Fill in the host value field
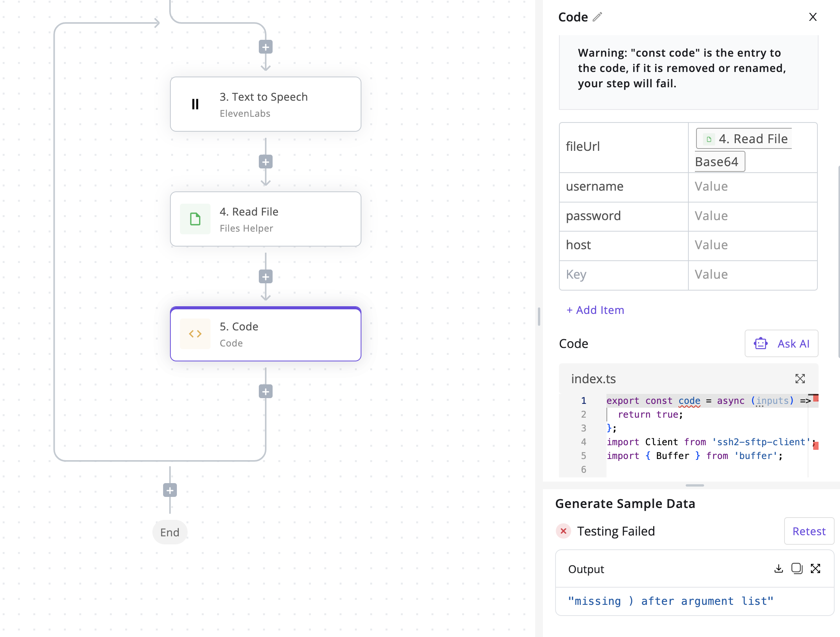 click(x=753, y=246)
